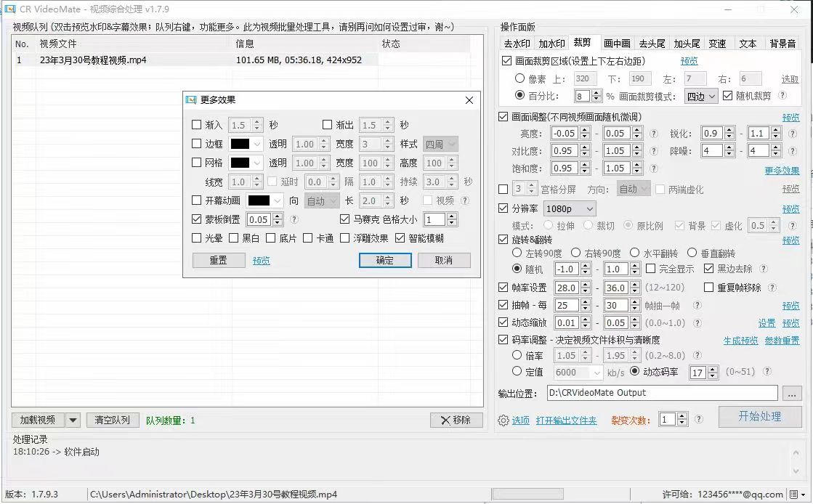Open the black 边框 color swatch
Image resolution: width=813 pixels, height=504 pixels.
click(246, 145)
